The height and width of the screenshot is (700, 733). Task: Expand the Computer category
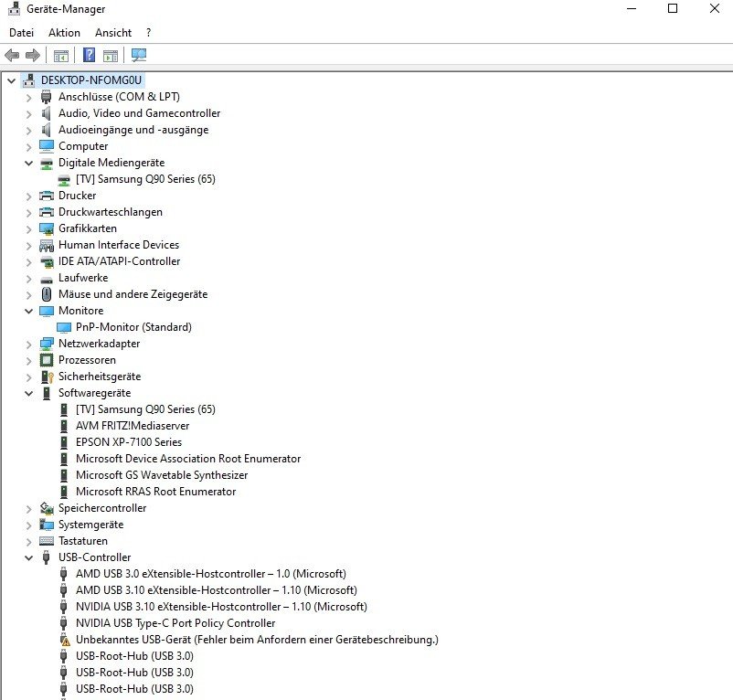pos(28,146)
